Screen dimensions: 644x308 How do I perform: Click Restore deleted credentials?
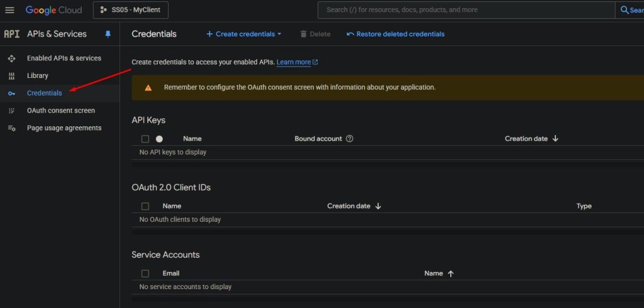click(396, 34)
